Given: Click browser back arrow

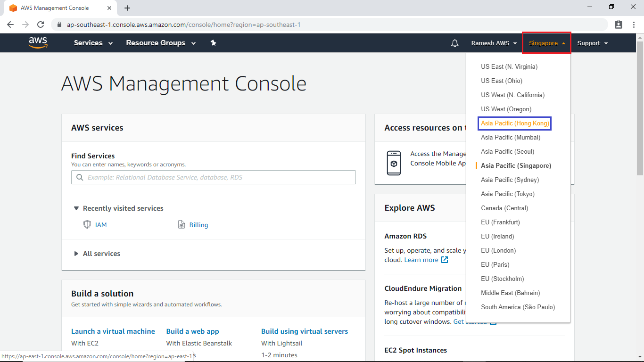Looking at the screenshot, I should (10, 25).
